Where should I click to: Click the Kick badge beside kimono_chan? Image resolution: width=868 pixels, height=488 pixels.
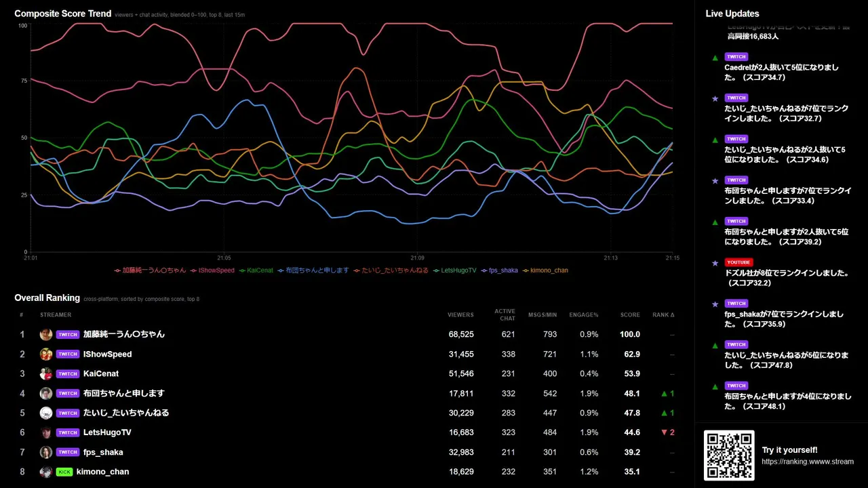click(x=64, y=472)
